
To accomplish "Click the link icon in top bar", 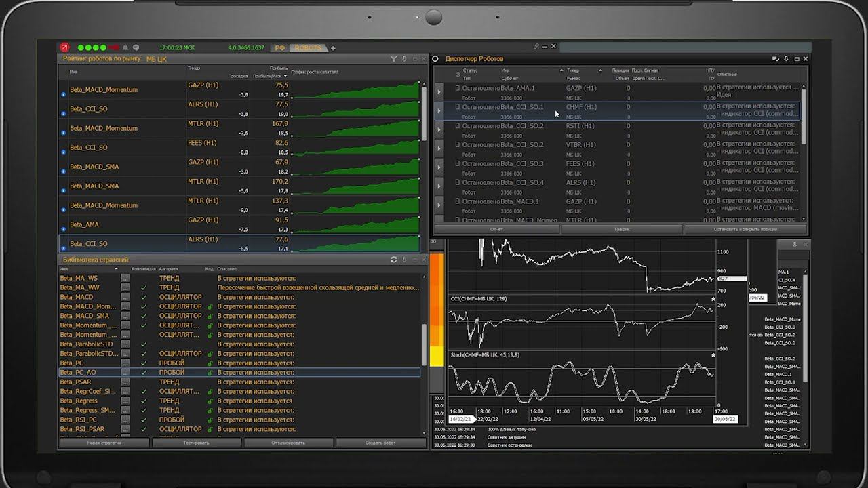I will [x=536, y=46].
